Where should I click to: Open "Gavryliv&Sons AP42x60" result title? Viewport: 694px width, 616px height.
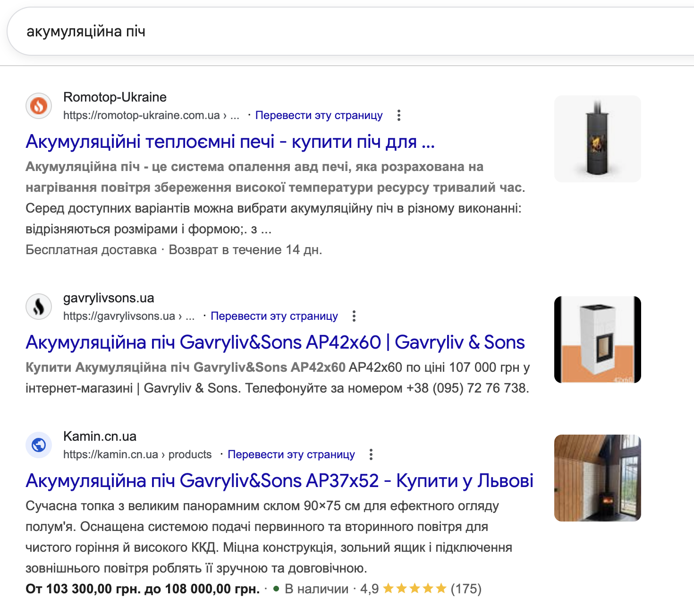[275, 342]
